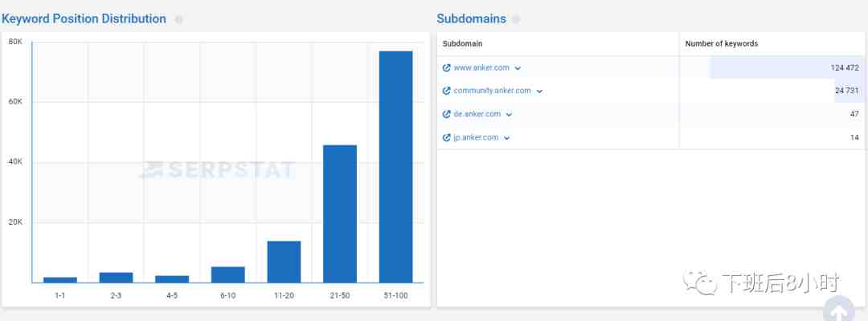
Task: Expand community.anker.com dropdown chevron
Action: (x=540, y=91)
